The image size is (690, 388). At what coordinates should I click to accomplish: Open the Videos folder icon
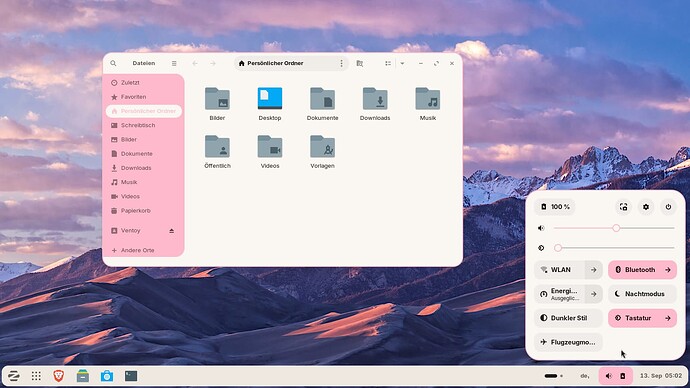(x=270, y=146)
